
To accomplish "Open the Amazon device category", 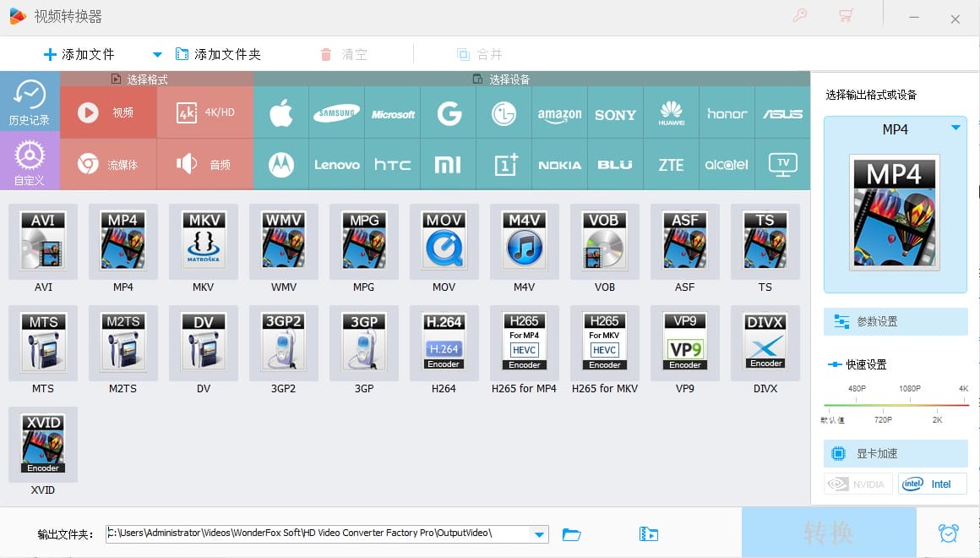I will [559, 113].
